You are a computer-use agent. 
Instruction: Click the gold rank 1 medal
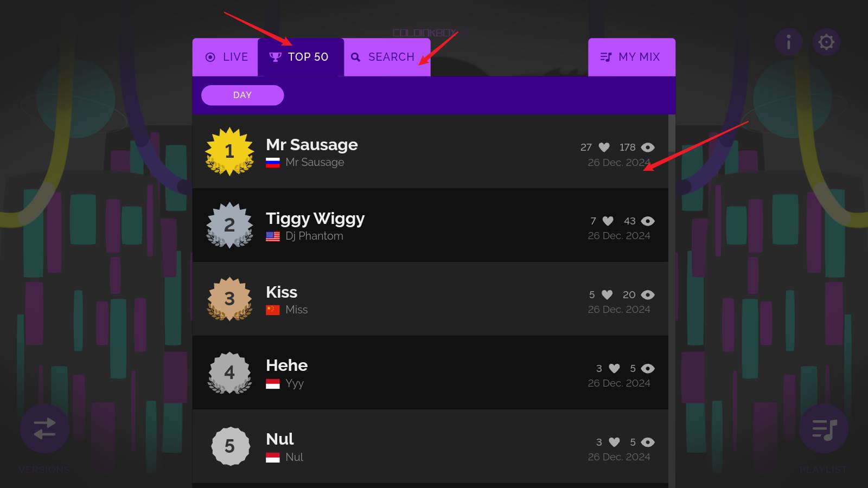coord(229,151)
